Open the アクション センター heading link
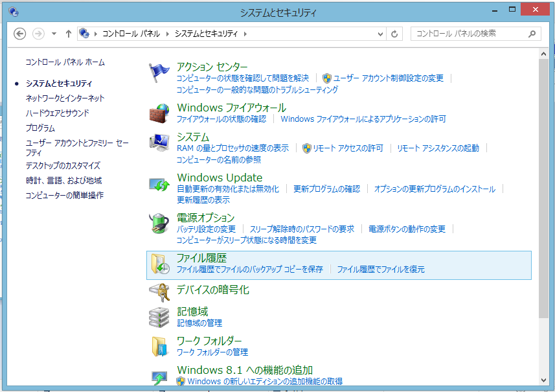This screenshot has width=555, height=392. tap(212, 67)
